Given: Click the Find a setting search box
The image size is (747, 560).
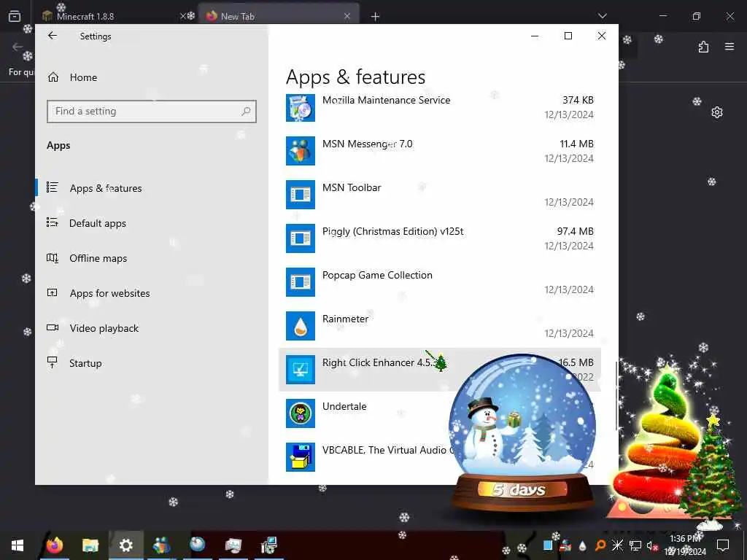Looking at the screenshot, I should tap(152, 111).
